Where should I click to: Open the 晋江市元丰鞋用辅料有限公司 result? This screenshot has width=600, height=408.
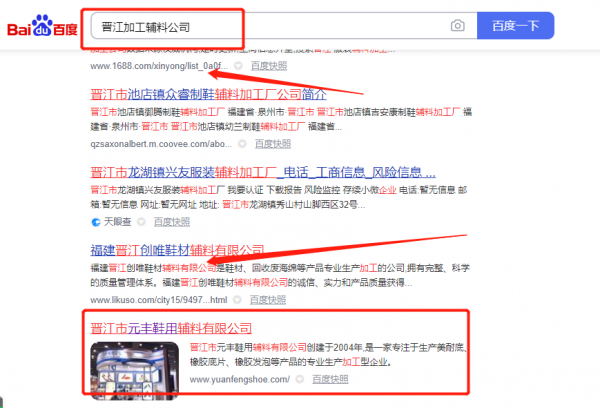170,327
